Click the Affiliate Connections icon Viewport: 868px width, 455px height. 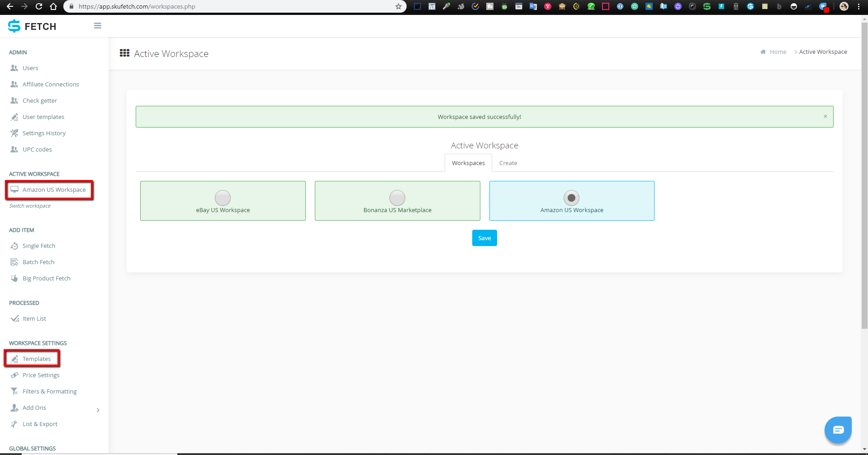[14, 84]
